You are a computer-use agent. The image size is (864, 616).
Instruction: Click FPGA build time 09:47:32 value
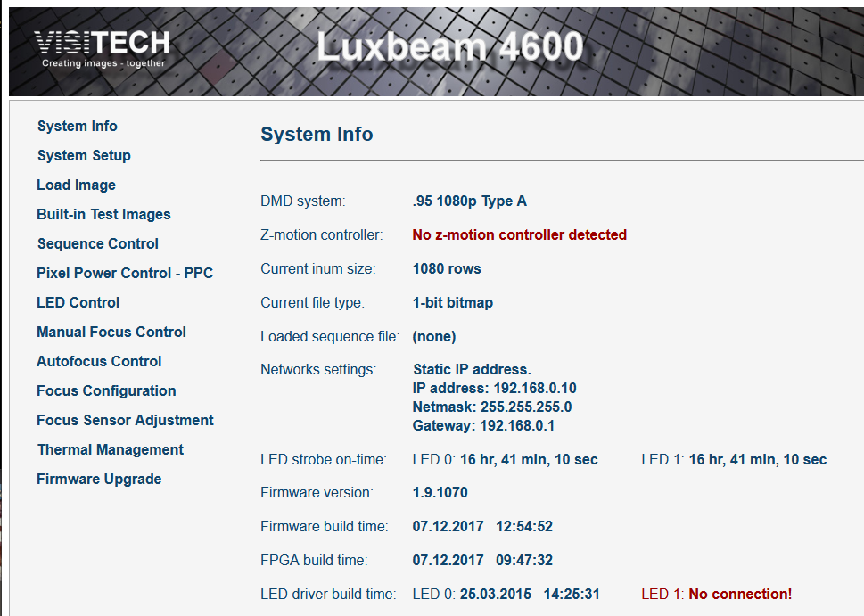tap(524, 561)
